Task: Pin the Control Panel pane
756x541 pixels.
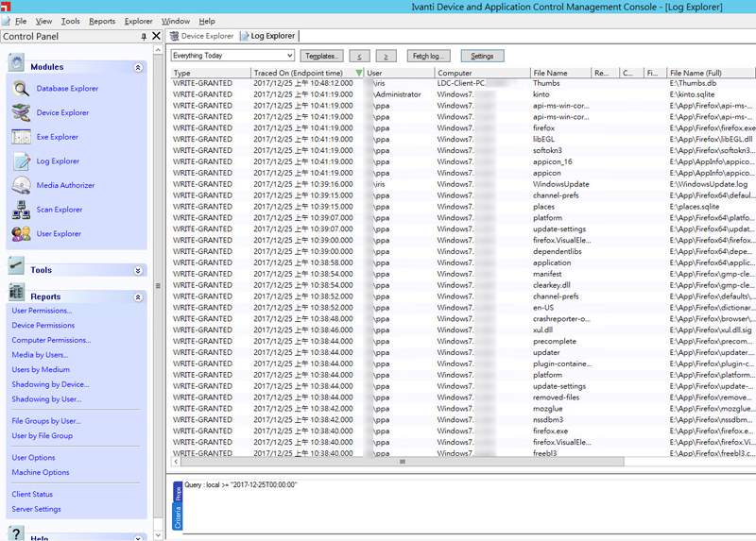Action: pyautogui.click(x=144, y=37)
